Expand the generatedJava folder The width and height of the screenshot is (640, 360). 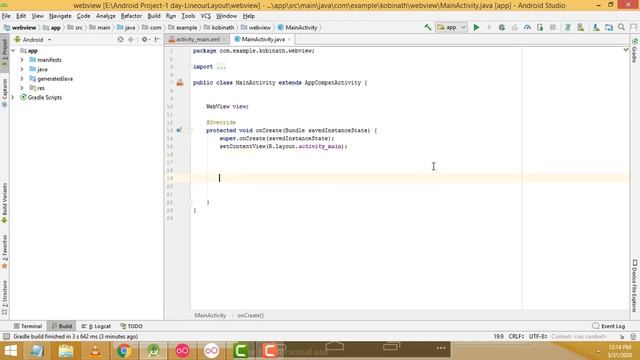pos(22,79)
